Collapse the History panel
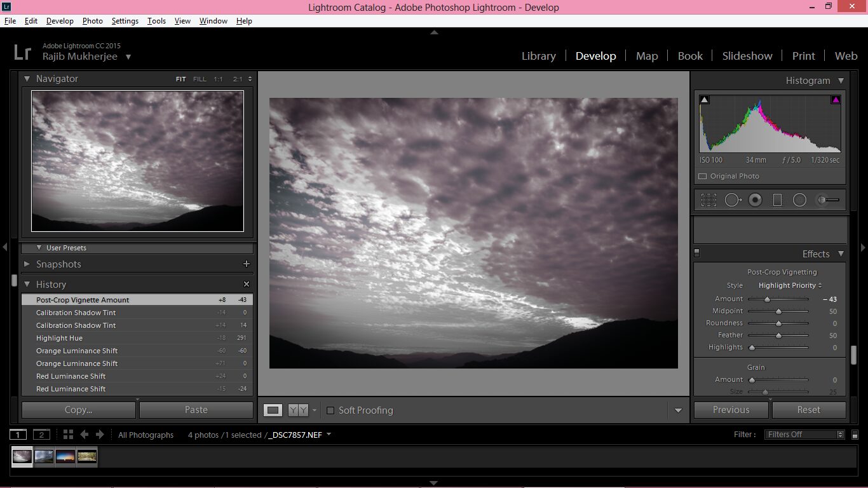Viewport: 868px width, 488px height. (x=27, y=284)
